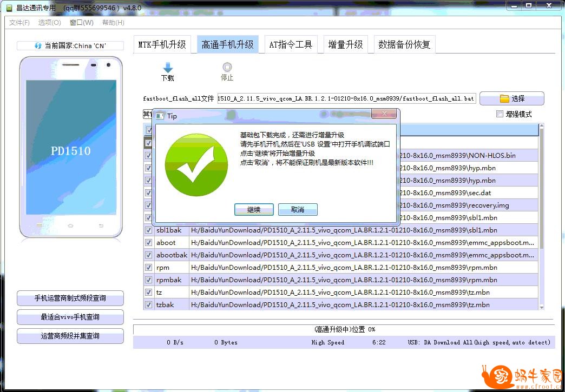Click the PD1510 phone image

tap(70, 147)
